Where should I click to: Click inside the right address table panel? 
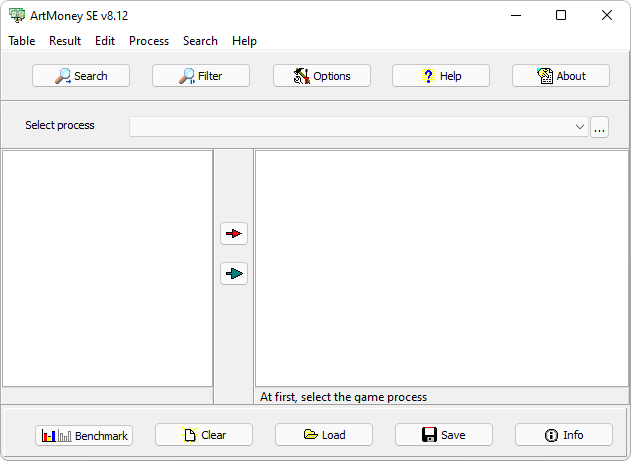coord(441,268)
